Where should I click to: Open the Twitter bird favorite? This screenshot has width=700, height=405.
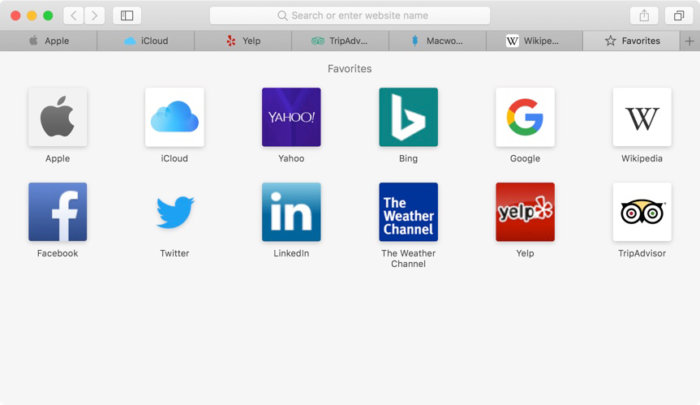pos(175,212)
